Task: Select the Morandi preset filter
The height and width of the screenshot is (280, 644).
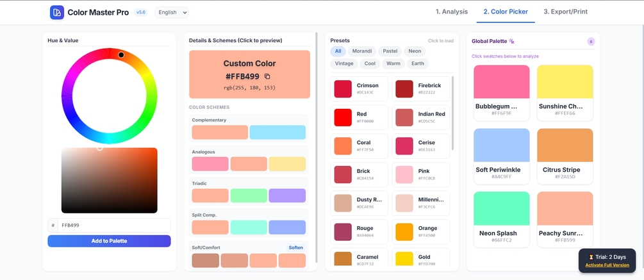Action: pos(362,51)
